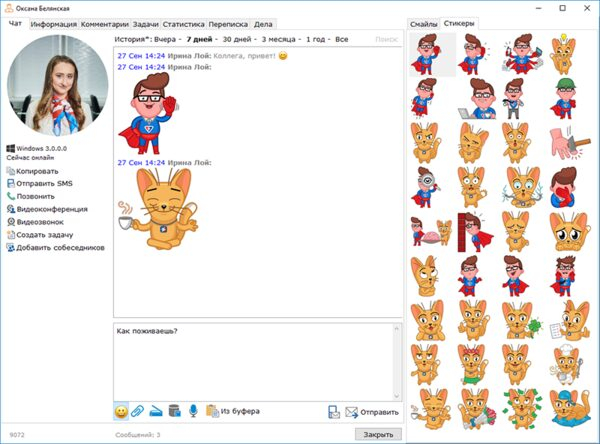Start 'Видеоконференция' from the sidebar
The width and height of the screenshot is (600, 444).
pos(47,209)
